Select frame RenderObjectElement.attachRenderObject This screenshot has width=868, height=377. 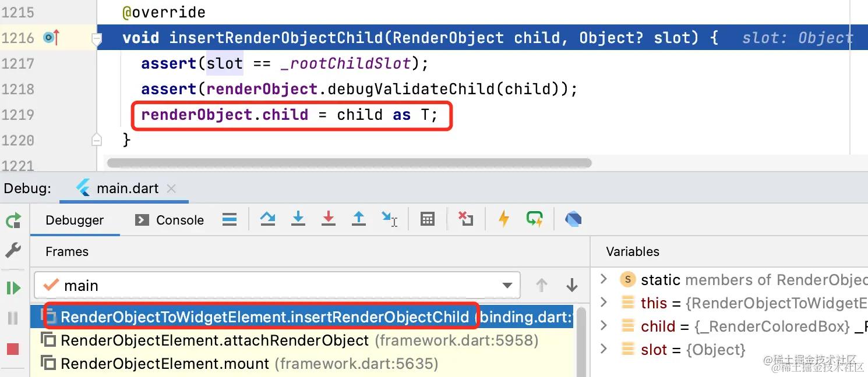click(302, 340)
